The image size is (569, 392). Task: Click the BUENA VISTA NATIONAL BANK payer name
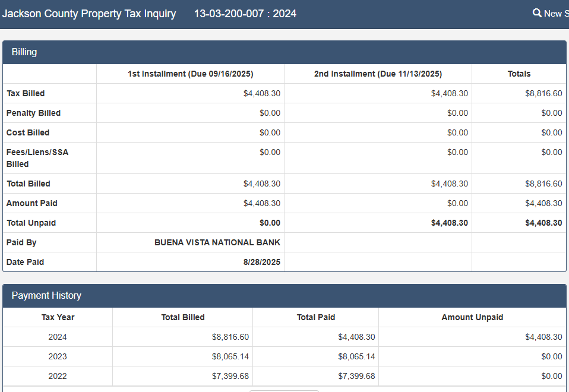click(x=217, y=242)
